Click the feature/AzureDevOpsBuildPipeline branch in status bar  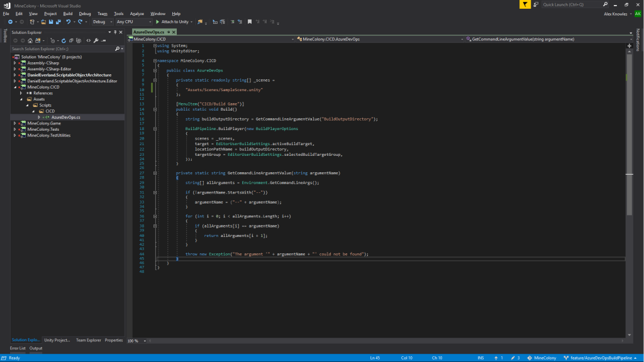pyautogui.click(x=601, y=358)
